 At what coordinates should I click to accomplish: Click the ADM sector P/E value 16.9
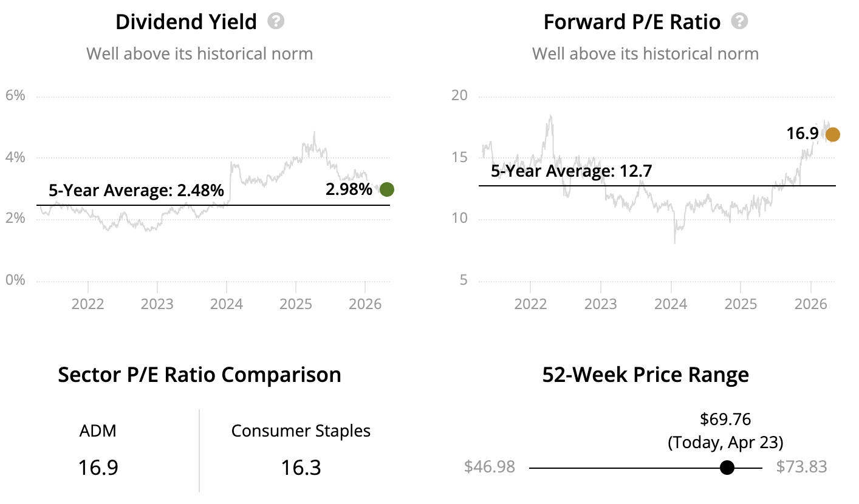(x=98, y=468)
